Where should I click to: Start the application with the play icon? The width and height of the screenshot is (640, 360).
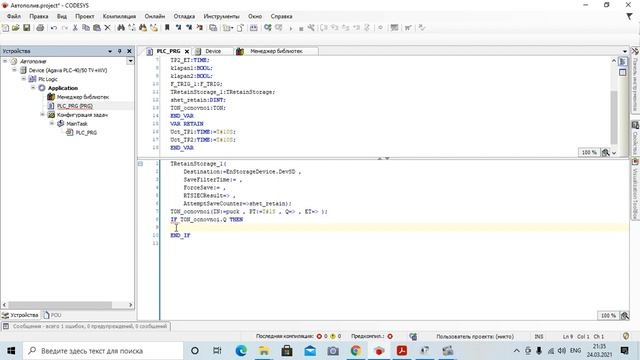coord(291,28)
